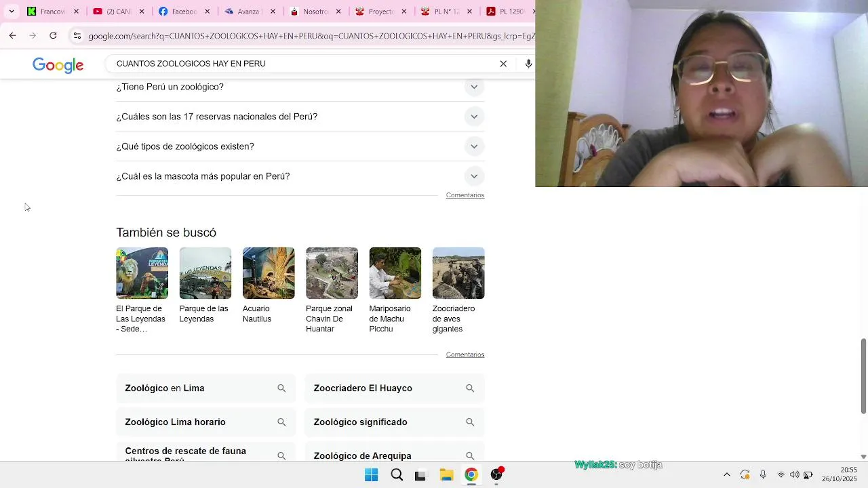Open Parque de las Leyendas thumbnail

(205, 273)
